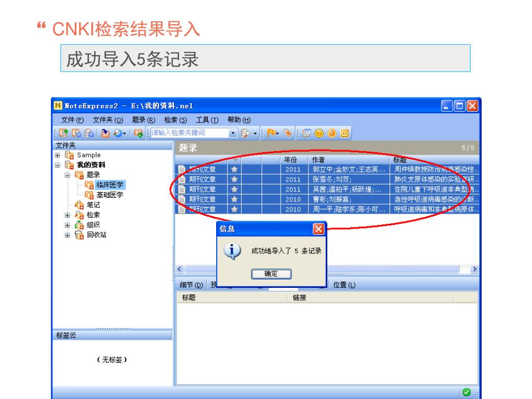Click the stacked windows toolbar icon

point(307,134)
